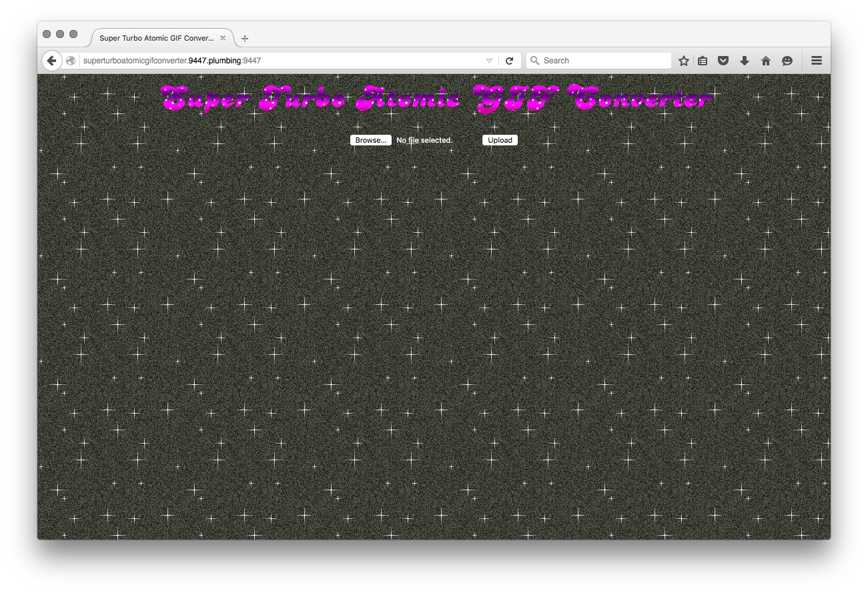Click the Browse... file button
The height and width of the screenshot is (593, 868).
371,140
